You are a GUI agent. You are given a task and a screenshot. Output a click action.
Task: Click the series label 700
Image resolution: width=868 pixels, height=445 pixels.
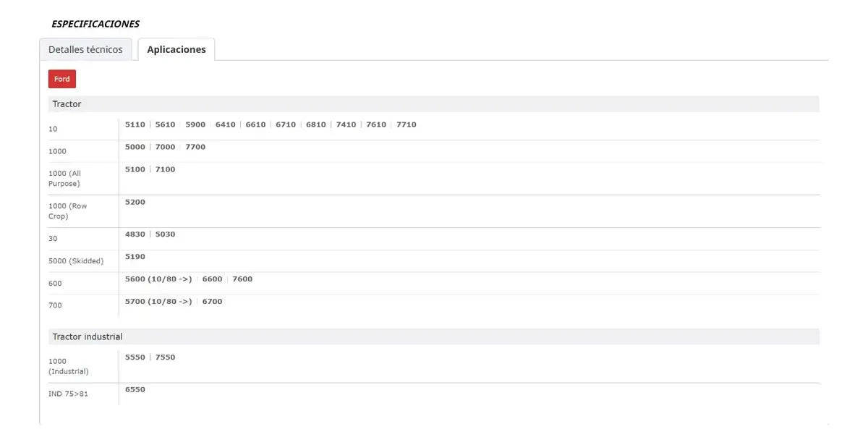point(55,305)
